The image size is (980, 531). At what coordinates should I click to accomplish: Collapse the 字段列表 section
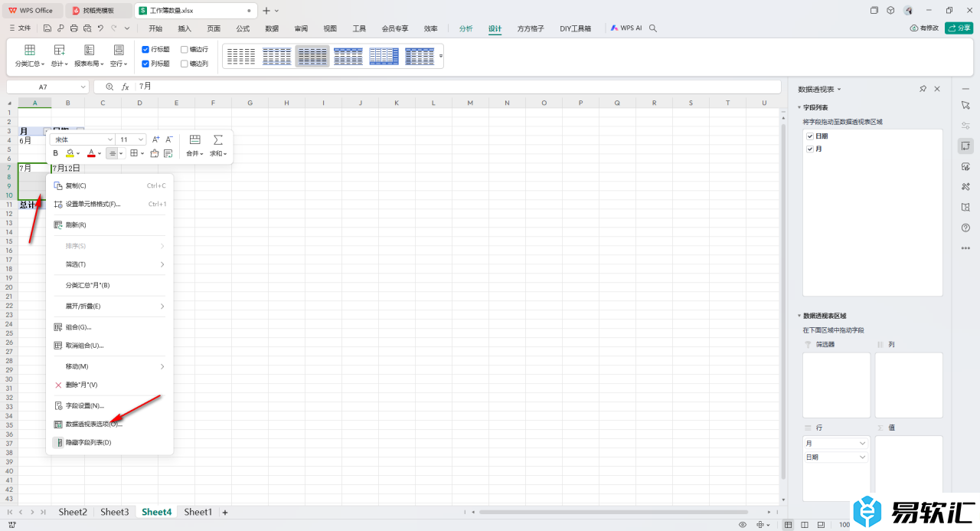pyautogui.click(x=799, y=108)
